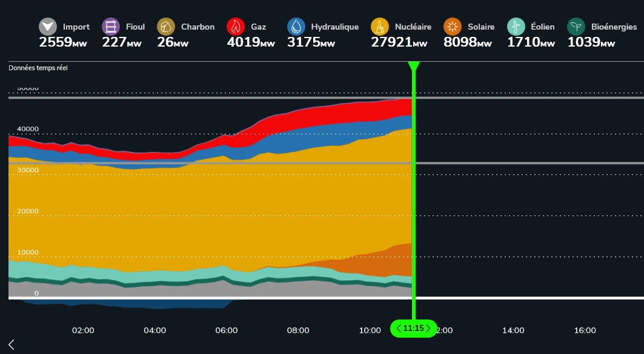Click the green Bioénergies leaf icon
The width and height of the screenshot is (644, 354).
tap(576, 27)
